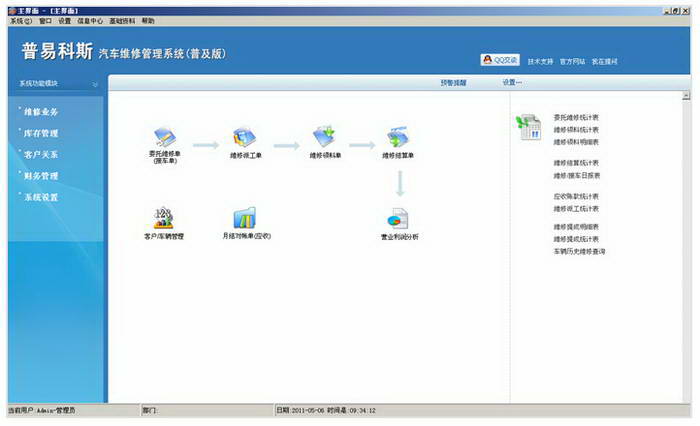The height and width of the screenshot is (426, 700).
Task: Open the 维修领料统计表 report
Action: pyautogui.click(x=576, y=129)
